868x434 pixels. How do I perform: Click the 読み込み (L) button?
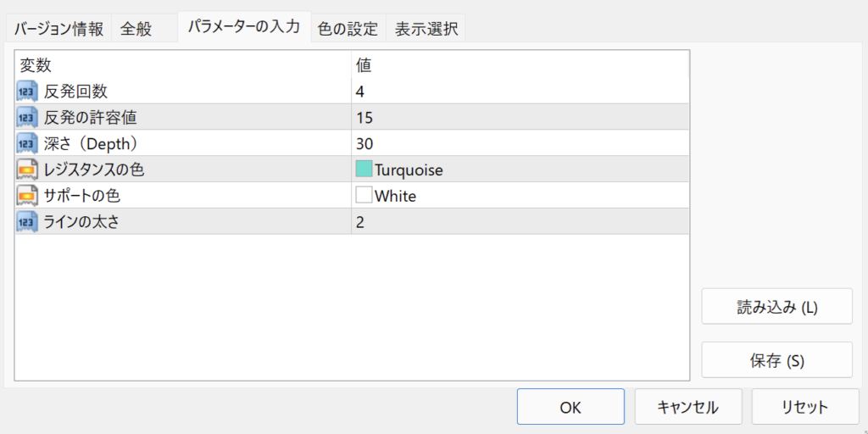[776, 306]
